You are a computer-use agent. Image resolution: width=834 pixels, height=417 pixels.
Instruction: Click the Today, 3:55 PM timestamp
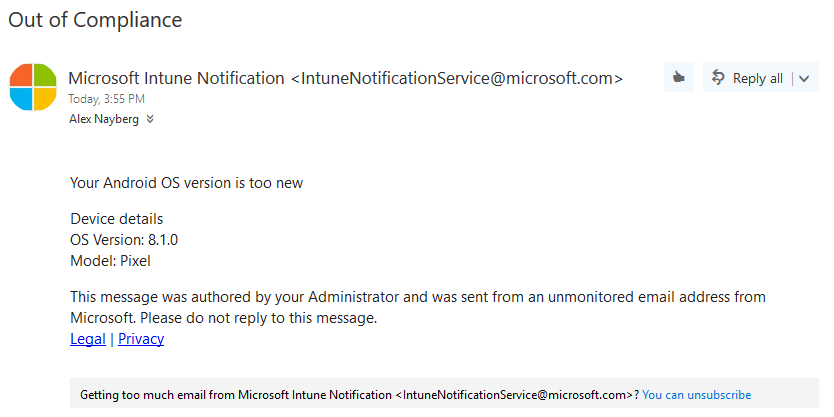click(107, 99)
